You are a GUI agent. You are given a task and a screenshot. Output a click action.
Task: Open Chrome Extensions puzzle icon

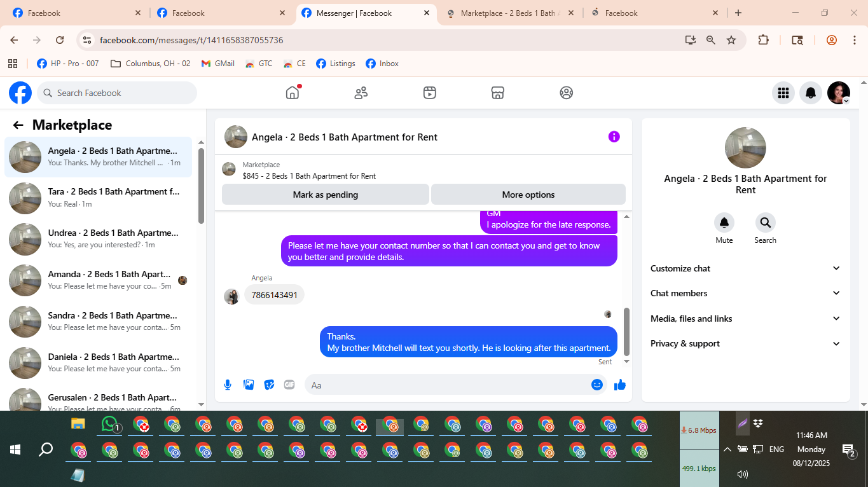click(x=764, y=40)
